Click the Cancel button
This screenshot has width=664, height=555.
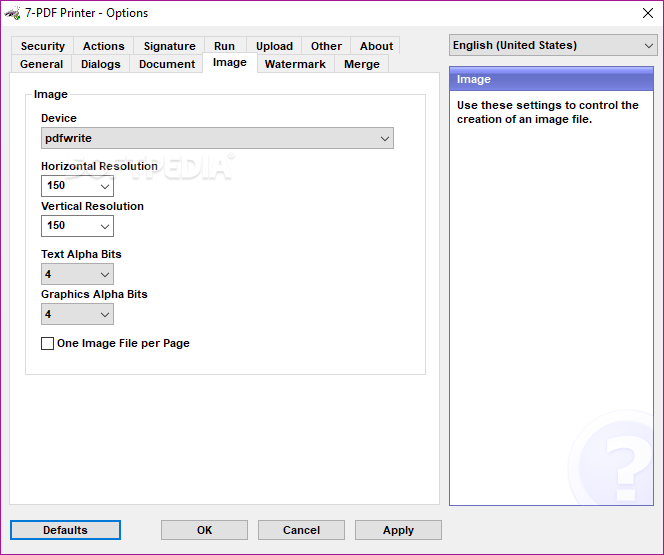(x=301, y=530)
